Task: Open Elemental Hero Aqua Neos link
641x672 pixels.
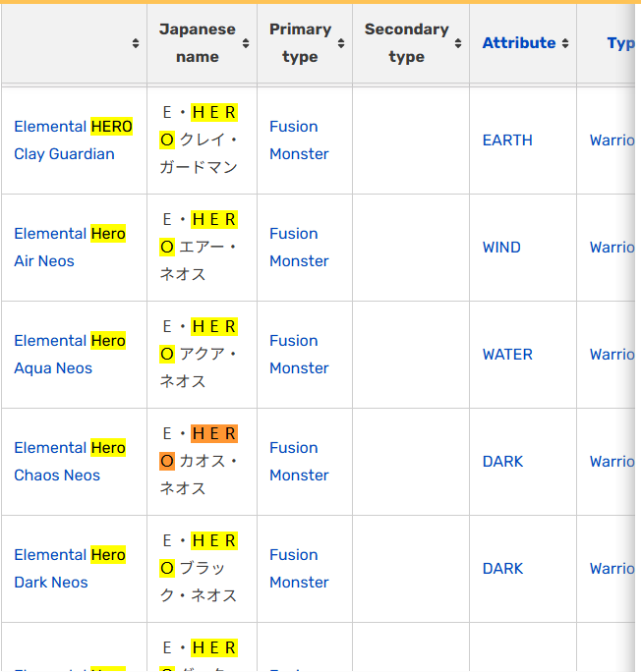Action: coord(70,355)
